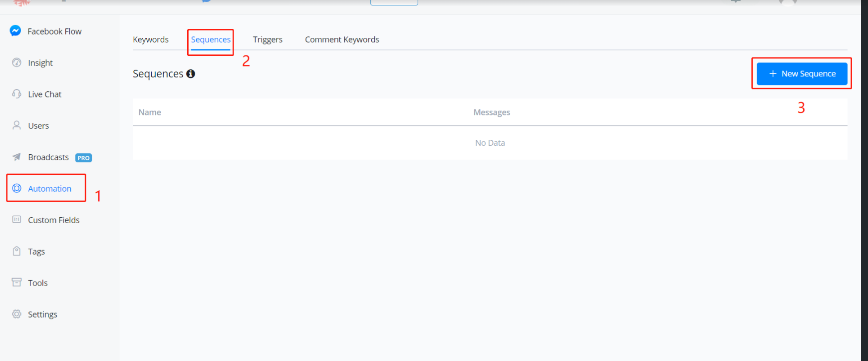Click the Tags label icon
Image resolution: width=868 pixels, height=361 pixels.
click(x=16, y=251)
